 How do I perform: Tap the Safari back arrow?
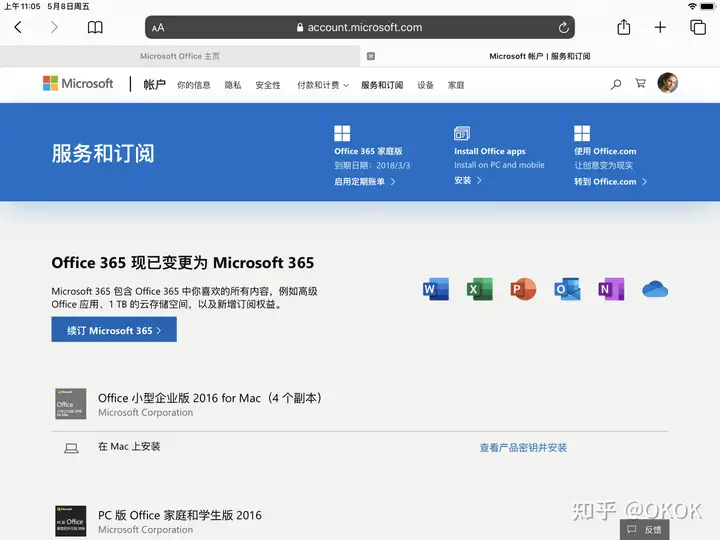point(18,28)
